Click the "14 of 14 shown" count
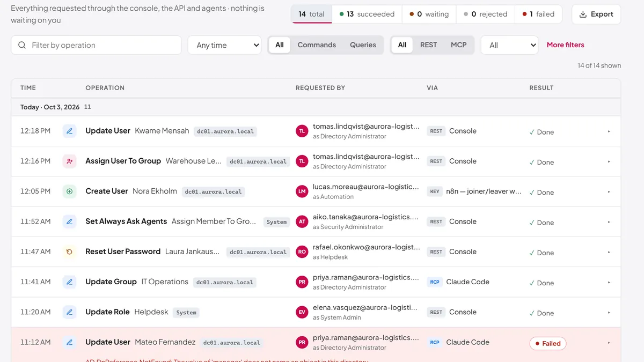This screenshot has width=644, height=362. (599, 65)
